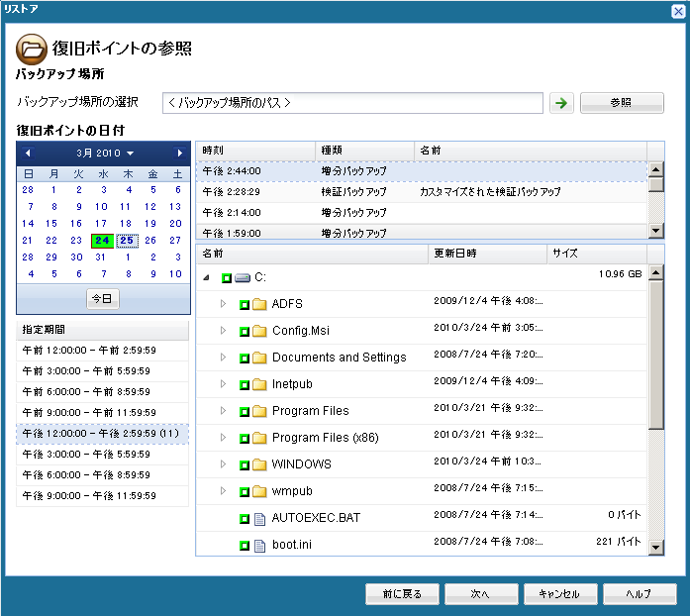Expand the Program Files (x86) folder
This screenshot has height=616, width=690.
[223, 437]
